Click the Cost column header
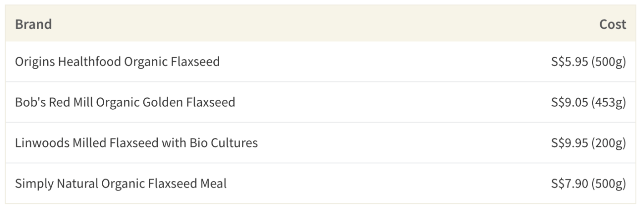Image resolution: width=644 pixels, height=209 pixels. pyautogui.click(x=612, y=24)
